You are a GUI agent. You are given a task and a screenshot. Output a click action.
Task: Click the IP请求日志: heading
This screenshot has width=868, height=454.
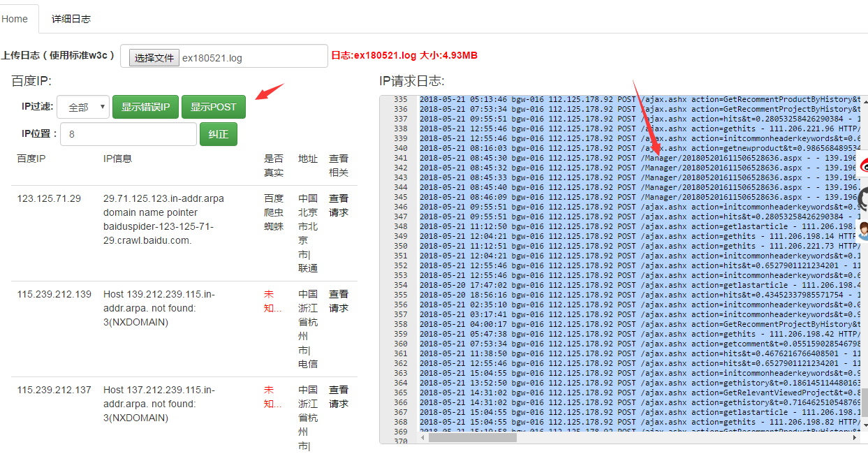tap(412, 81)
